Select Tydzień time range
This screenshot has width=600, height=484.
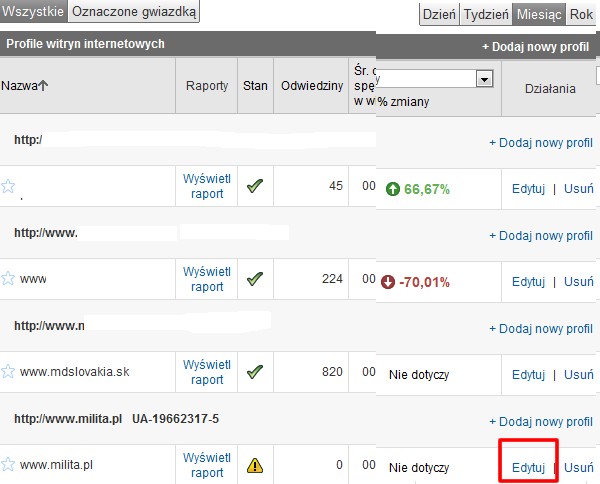(486, 15)
